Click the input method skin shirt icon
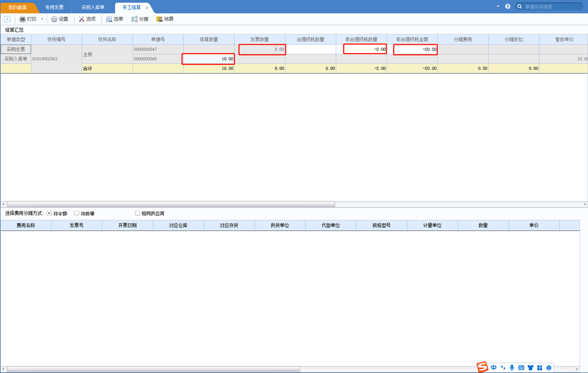The image size is (588, 373). tap(530, 368)
